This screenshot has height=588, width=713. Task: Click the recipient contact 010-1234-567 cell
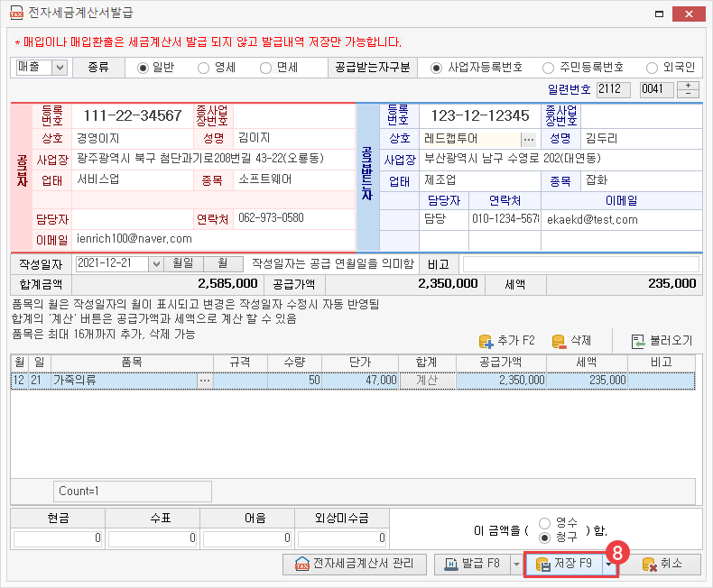click(505, 220)
